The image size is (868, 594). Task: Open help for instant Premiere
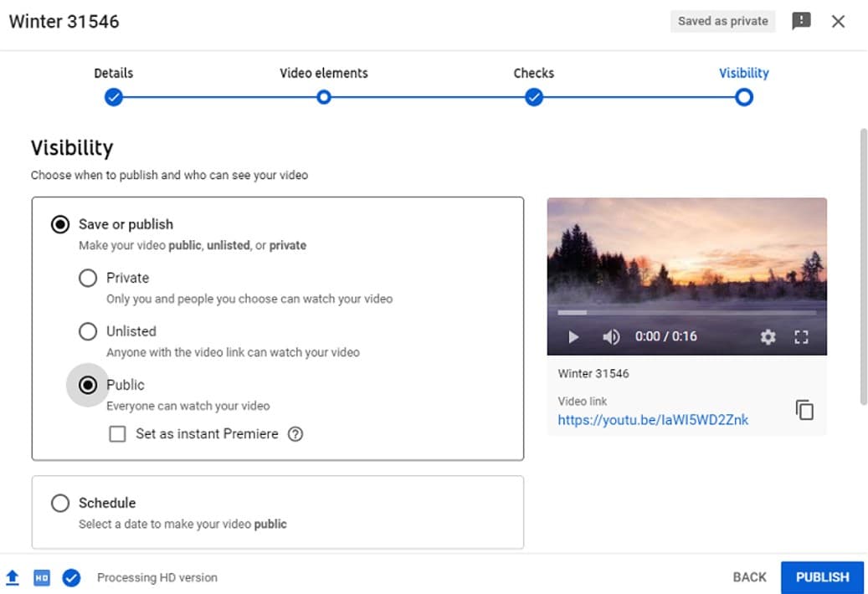[295, 434]
